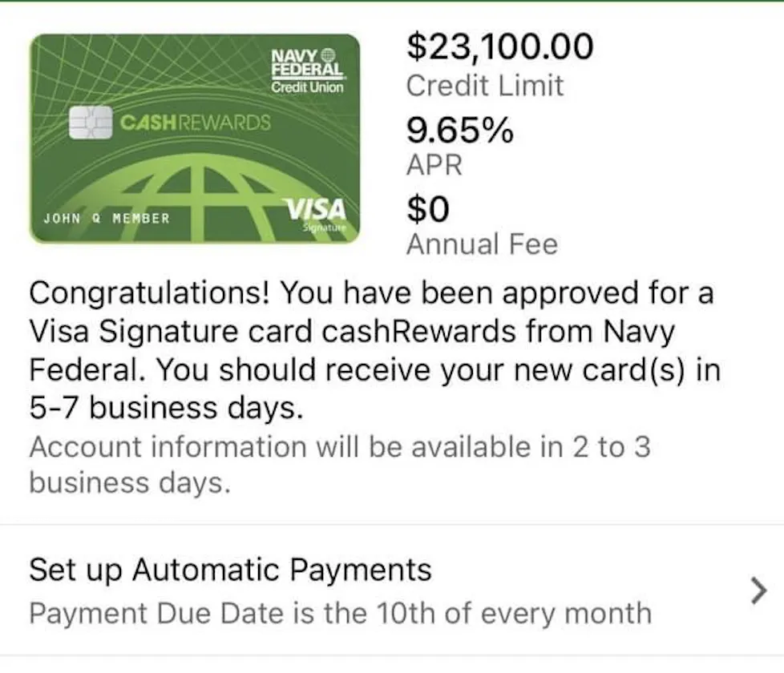Tap the Set up Automatic Payments row
This screenshot has height=673, width=784.
(392, 590)
